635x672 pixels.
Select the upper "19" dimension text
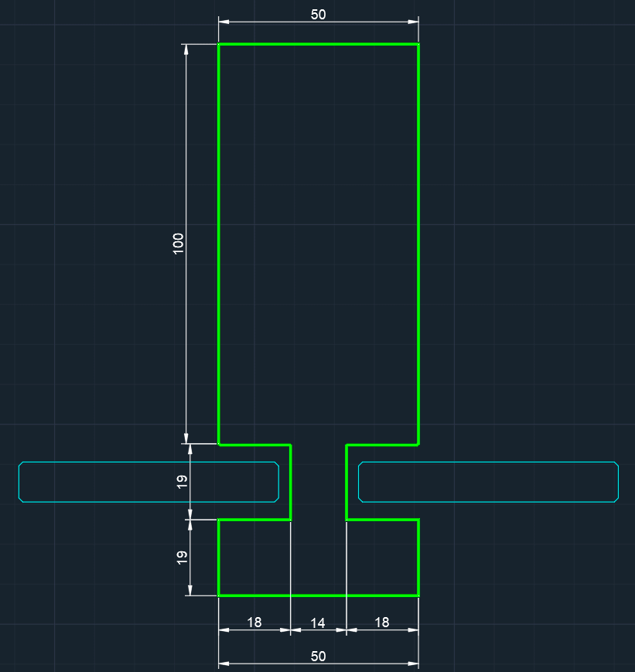coord(182,481)
